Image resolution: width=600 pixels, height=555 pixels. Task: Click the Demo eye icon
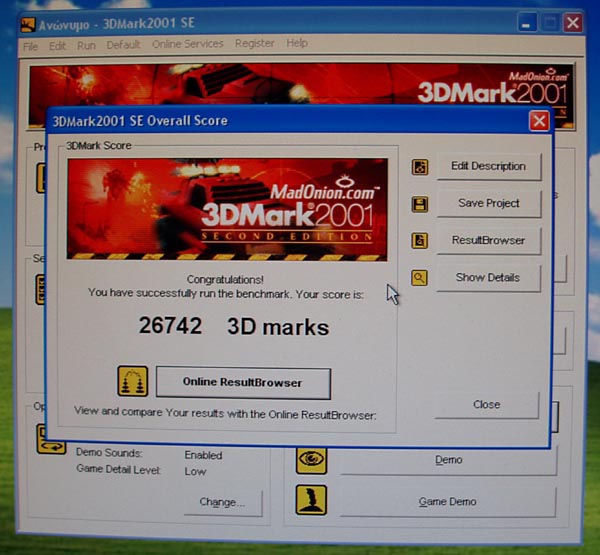pos(311,459)
